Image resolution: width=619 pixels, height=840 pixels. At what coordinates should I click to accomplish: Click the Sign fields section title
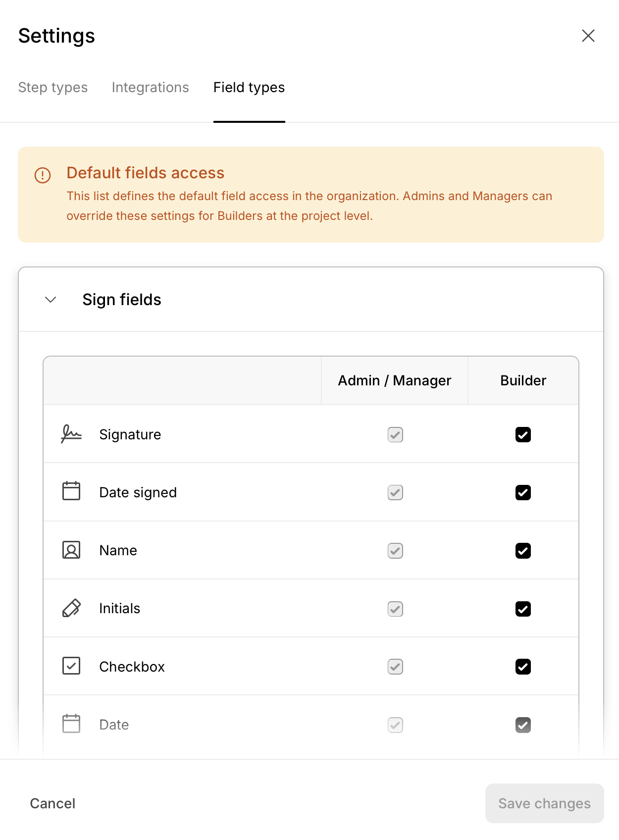pyautogui.click(x=122, y=300)
